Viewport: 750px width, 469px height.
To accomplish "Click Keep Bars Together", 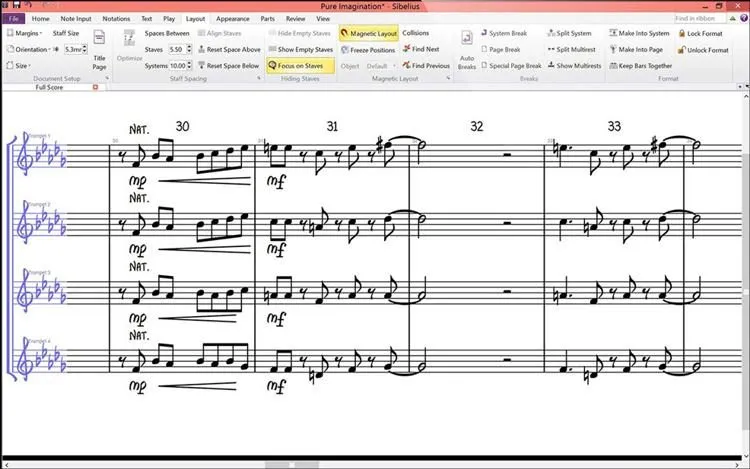I will tap(640, 65).
